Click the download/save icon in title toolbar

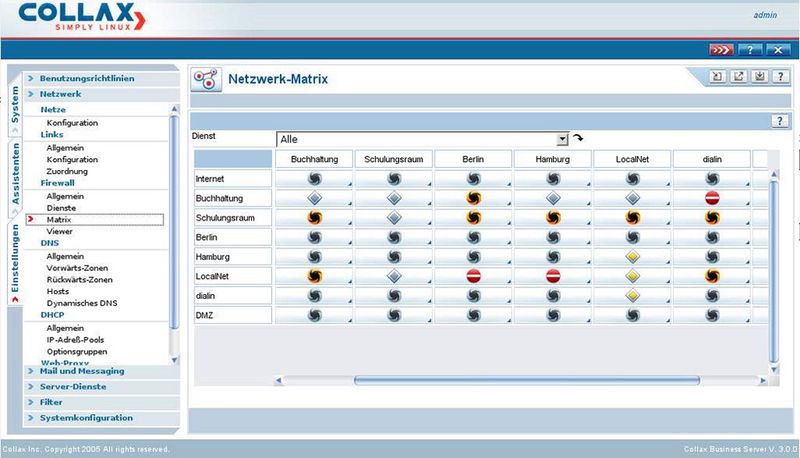(x=760, y=77)
